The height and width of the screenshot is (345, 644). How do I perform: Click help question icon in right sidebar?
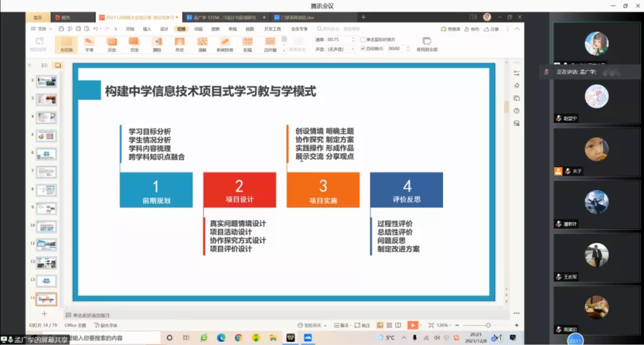(x=516, y=110)
